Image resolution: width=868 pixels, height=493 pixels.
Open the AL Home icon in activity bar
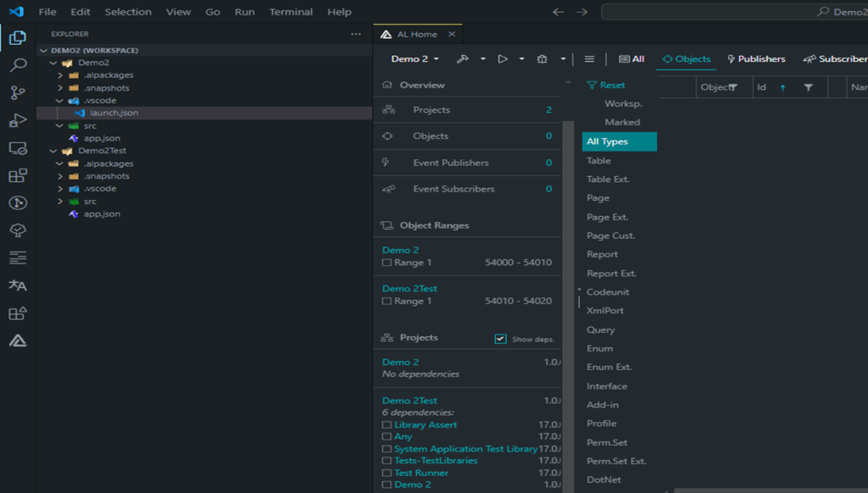[x=18, y=341]
